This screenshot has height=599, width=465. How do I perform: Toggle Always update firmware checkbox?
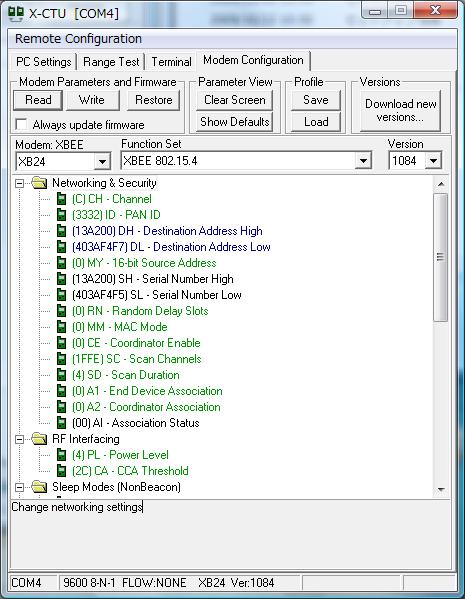(x=21, y=125)
